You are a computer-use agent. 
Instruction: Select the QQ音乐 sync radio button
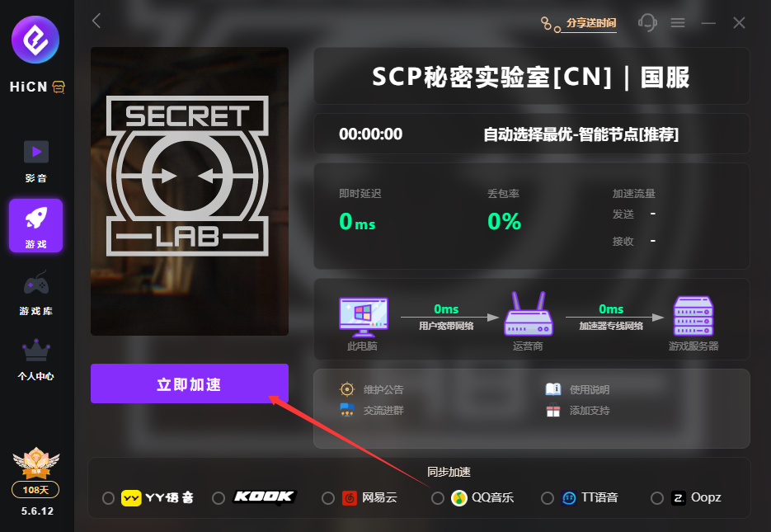click(438, 498)
